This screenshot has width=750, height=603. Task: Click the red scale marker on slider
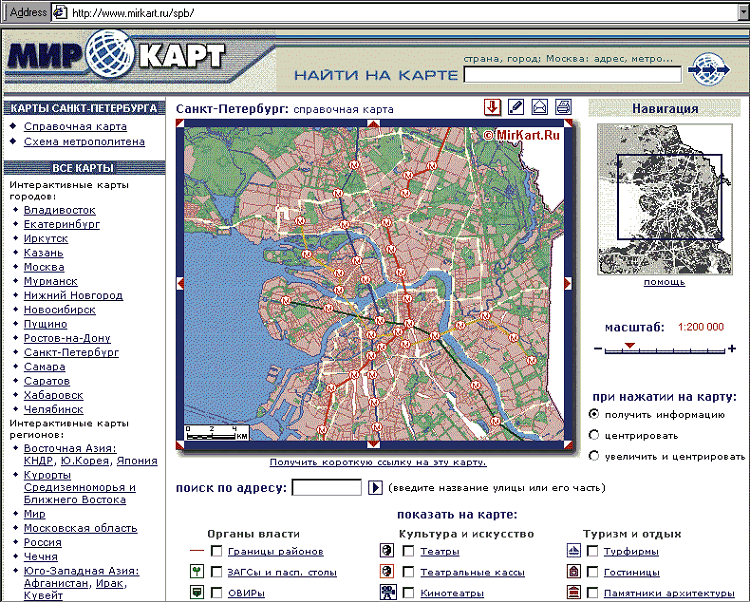point(630,345)
